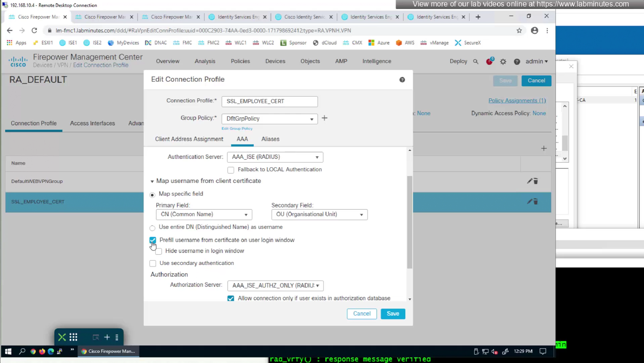The height and width of the screenshot is (363, 644).
Task: Open the notifications alert icon
Action: coord(489,62)
